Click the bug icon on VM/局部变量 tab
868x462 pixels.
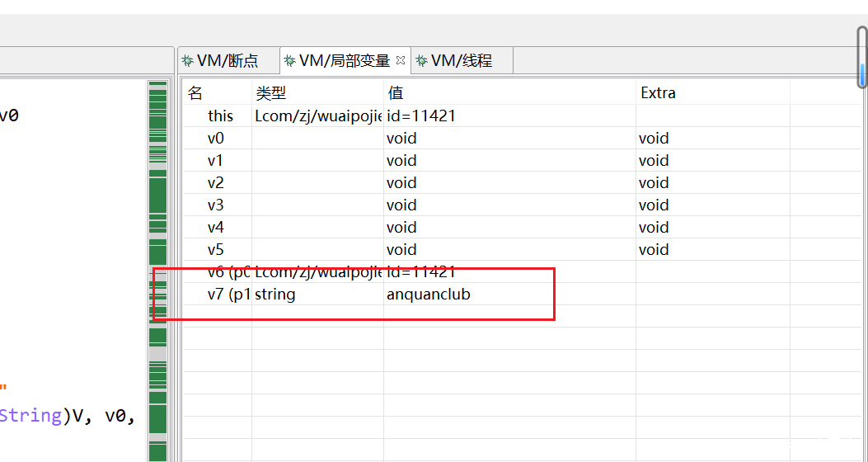289,61
